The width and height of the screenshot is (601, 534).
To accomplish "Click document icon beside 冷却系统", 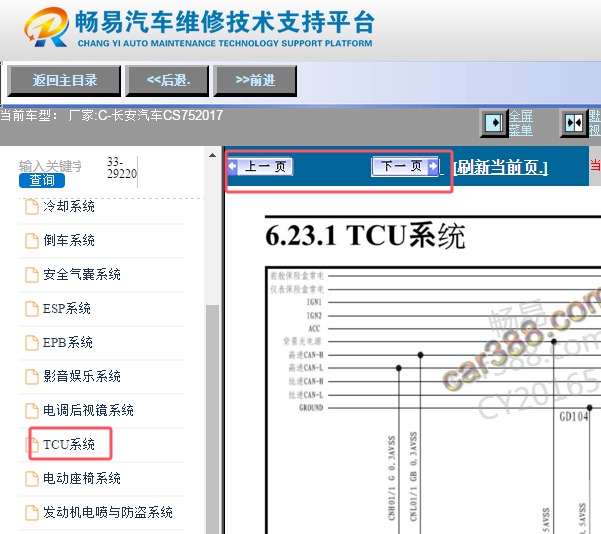I will (x=32, y=207).
